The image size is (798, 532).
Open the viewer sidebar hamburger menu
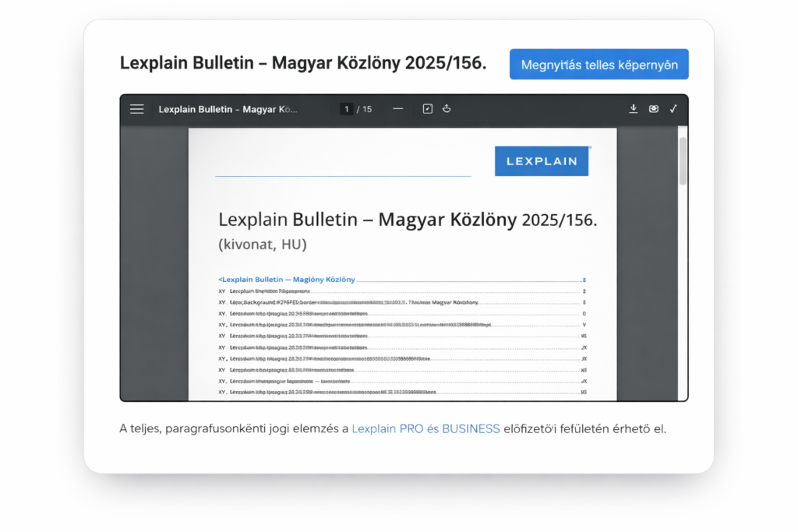(136, 109)
